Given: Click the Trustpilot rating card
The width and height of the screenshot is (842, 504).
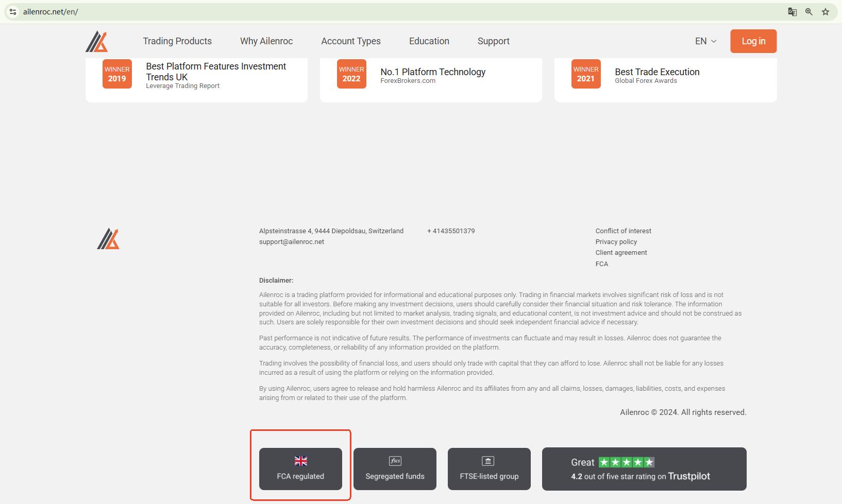Looking at the screenshot, I should [644, 469].
